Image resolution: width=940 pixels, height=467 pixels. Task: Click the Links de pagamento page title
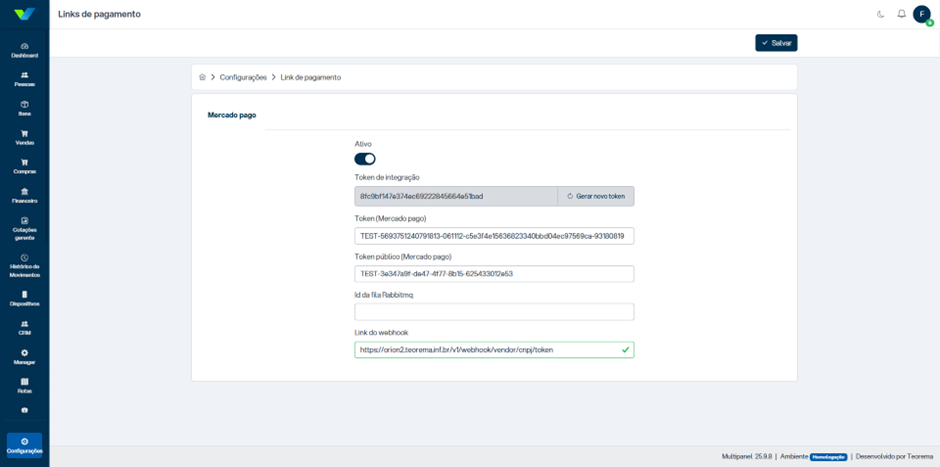(100, 14)
